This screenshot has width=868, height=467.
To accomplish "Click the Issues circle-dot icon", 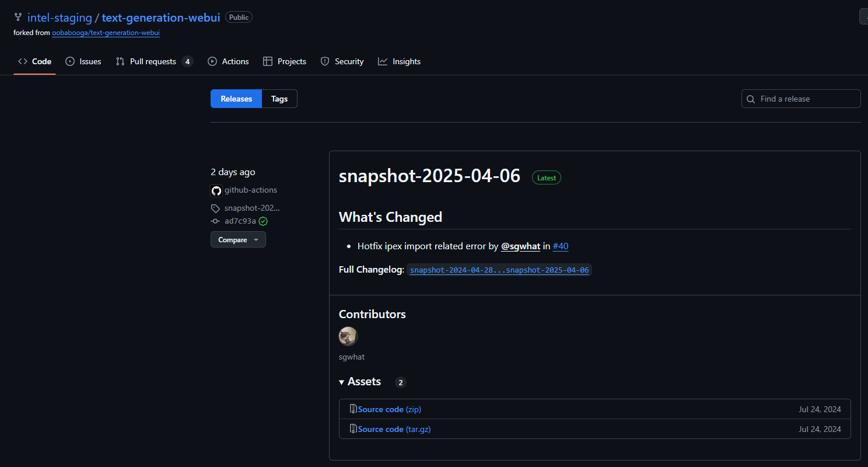I will click(x=70, y=61).
